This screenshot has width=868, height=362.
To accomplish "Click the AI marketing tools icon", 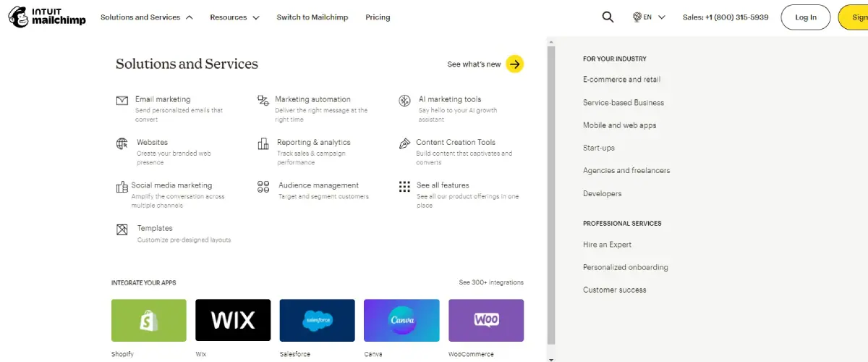I will (x=404, y=101).
